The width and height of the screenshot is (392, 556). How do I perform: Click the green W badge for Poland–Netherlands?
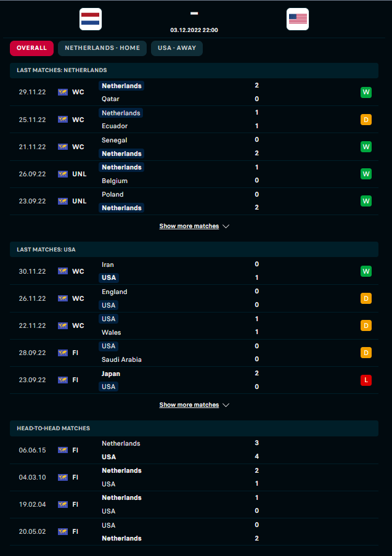pyautogui.click(x=366, y=201)
